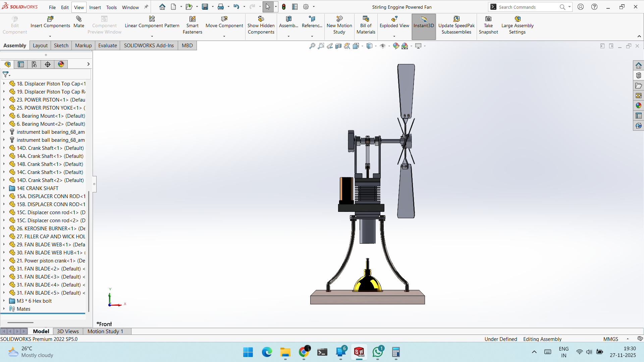Expand the Mates folder in tree

(x=4, y=309)
